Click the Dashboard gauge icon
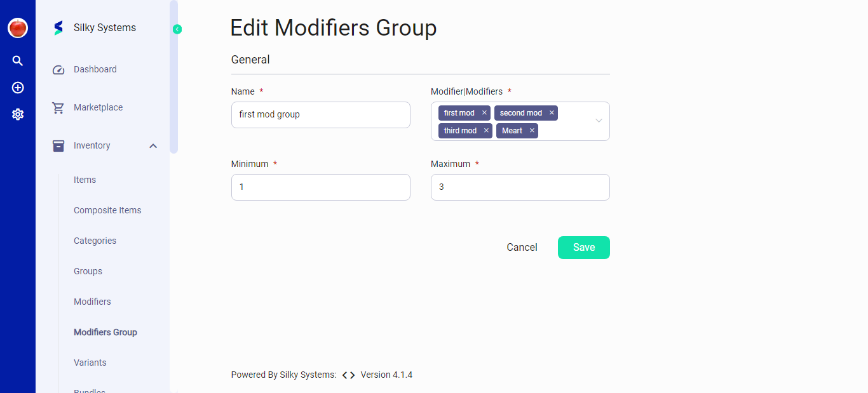Image resolution: width=868 pixels, height=393 pixels. [58, 69]
